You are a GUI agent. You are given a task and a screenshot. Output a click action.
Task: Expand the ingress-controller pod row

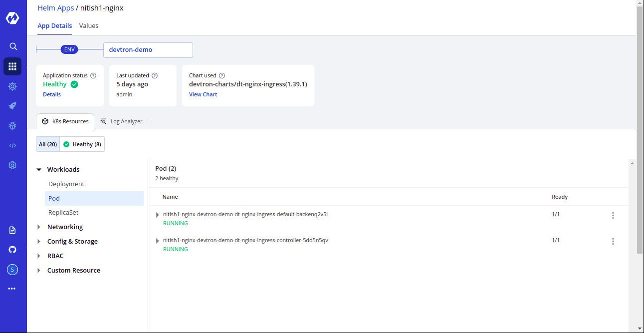158,241
